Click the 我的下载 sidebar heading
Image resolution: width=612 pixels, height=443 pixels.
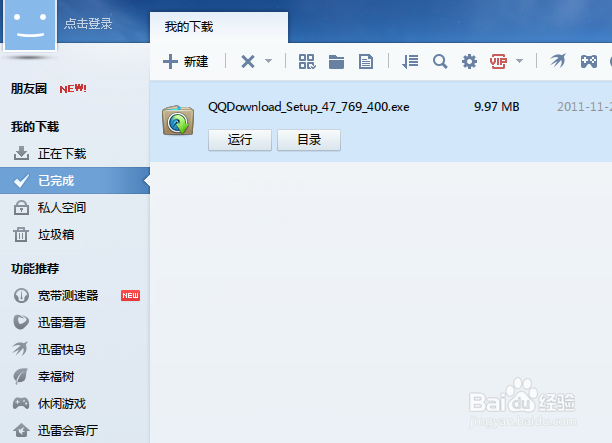coord(35,126)
